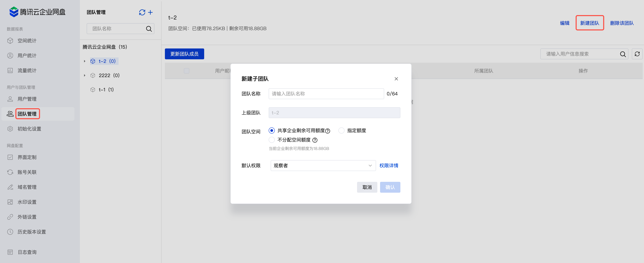The width and height of the screenshot is (644, 263).
Task: Open 用户管理 in sidebar
Action: [x=27, y=99]
